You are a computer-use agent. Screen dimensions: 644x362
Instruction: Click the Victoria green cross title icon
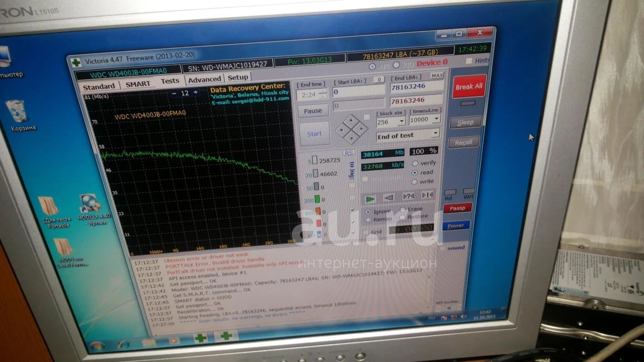[x=76, y=63]
